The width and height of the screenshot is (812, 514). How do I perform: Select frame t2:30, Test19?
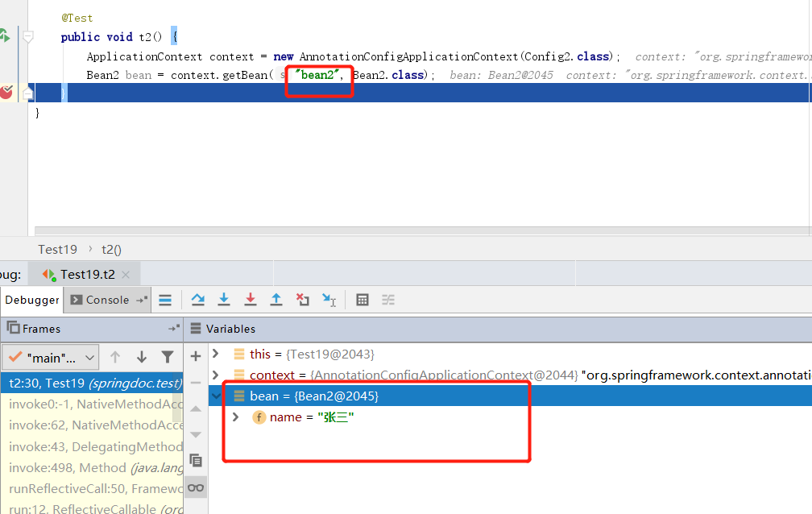(92, 383)
